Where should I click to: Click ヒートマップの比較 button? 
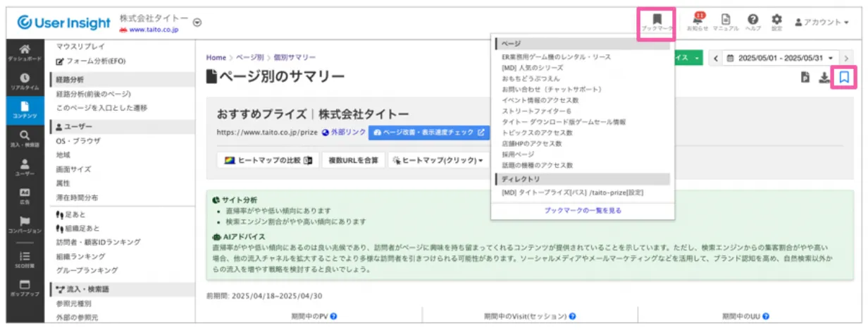coord(267,161)
